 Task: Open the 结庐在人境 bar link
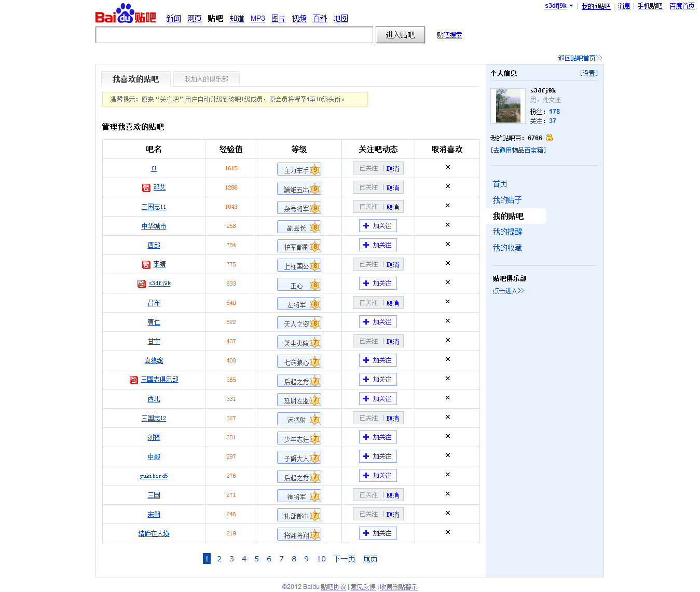pyautogui.click(x=154, y=533)
